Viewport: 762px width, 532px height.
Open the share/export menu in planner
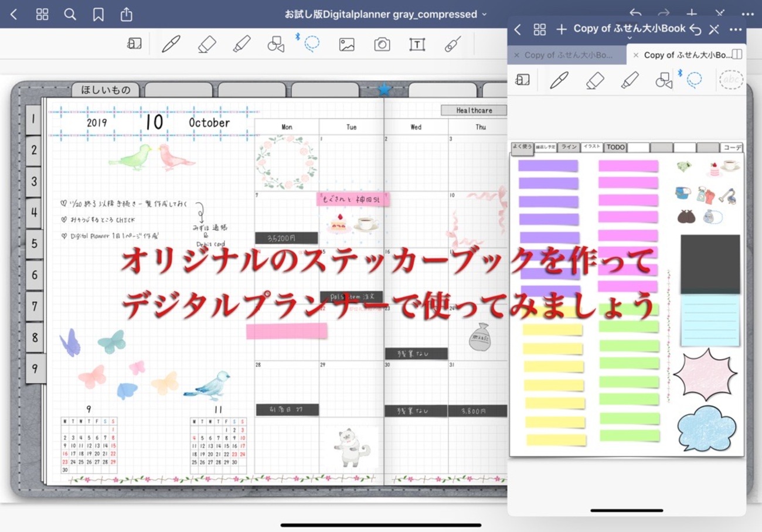127,14
